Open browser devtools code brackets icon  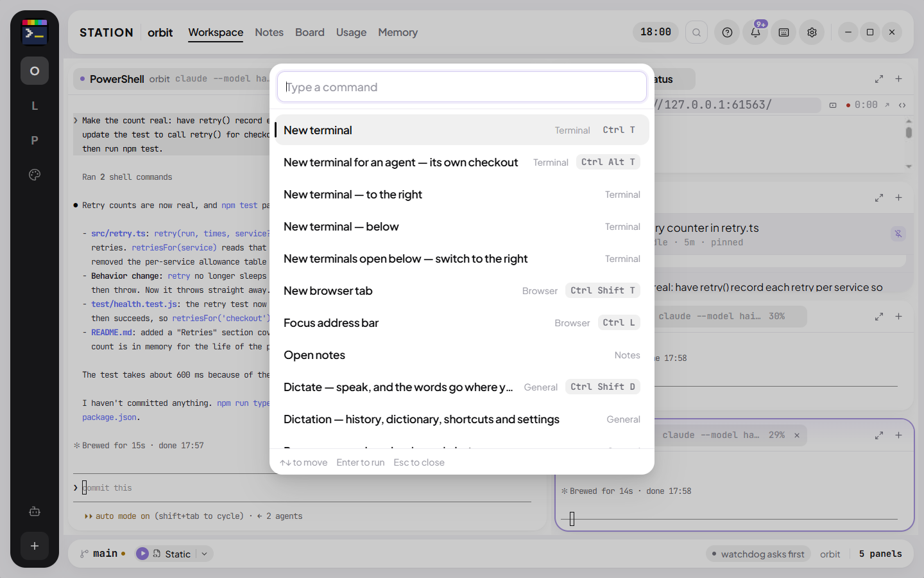click(902, 105)
